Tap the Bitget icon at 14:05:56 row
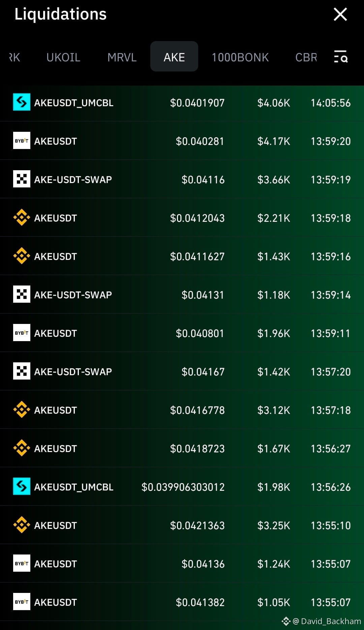This screenshot has height=630, width=364. pyautogui.click(x=22, y=102)
